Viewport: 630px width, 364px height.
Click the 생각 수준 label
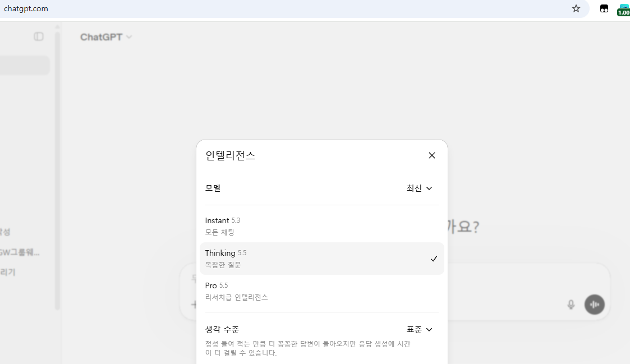click(222, 329)
